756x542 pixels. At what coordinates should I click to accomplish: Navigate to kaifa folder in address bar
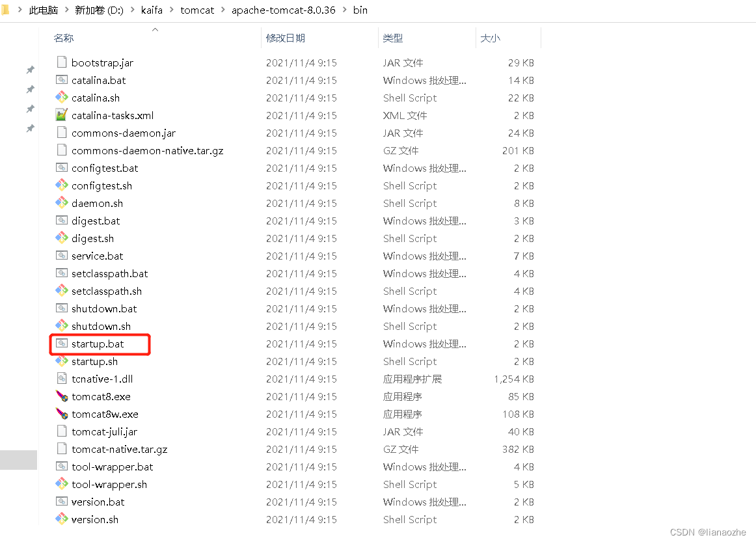[x=152, y=10]
